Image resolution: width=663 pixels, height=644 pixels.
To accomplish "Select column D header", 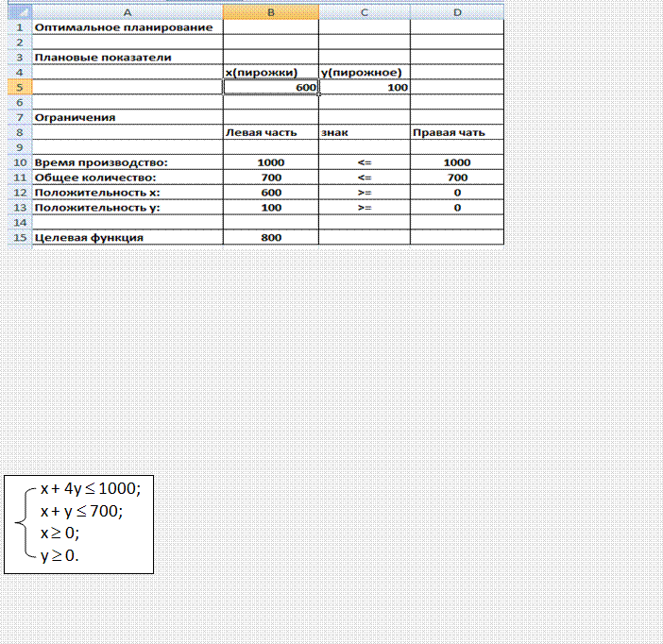I will (456, 12).
